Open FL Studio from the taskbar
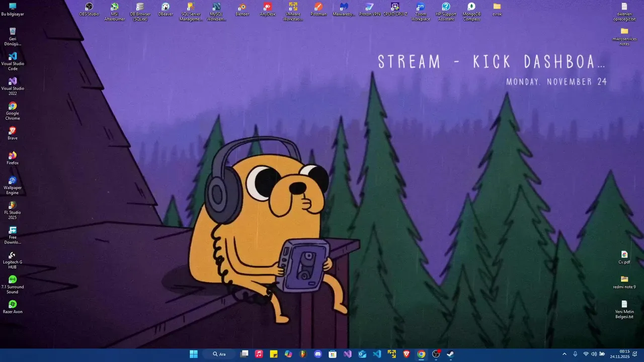 click(303, 354)
